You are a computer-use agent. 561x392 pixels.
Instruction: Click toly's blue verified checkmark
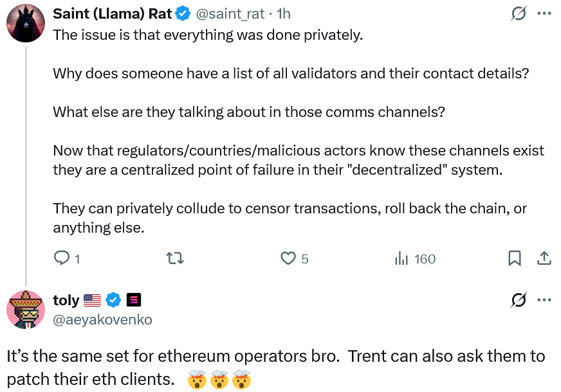(x=114, y=300)
